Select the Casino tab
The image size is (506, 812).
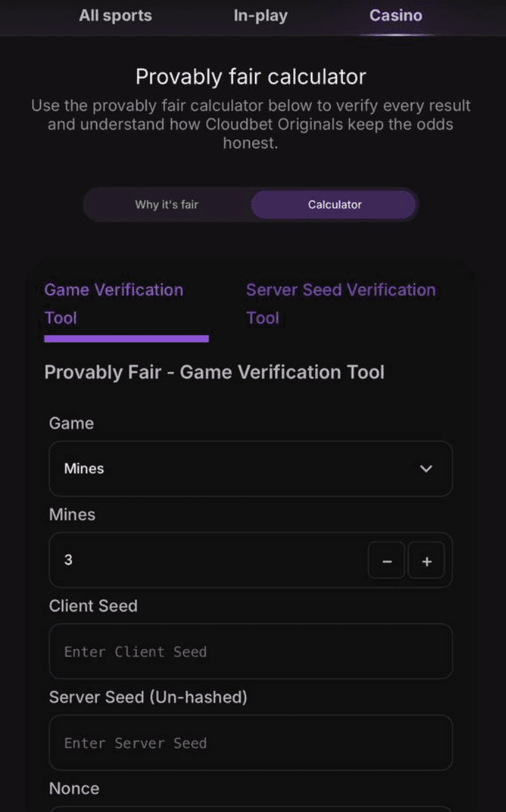396,16
